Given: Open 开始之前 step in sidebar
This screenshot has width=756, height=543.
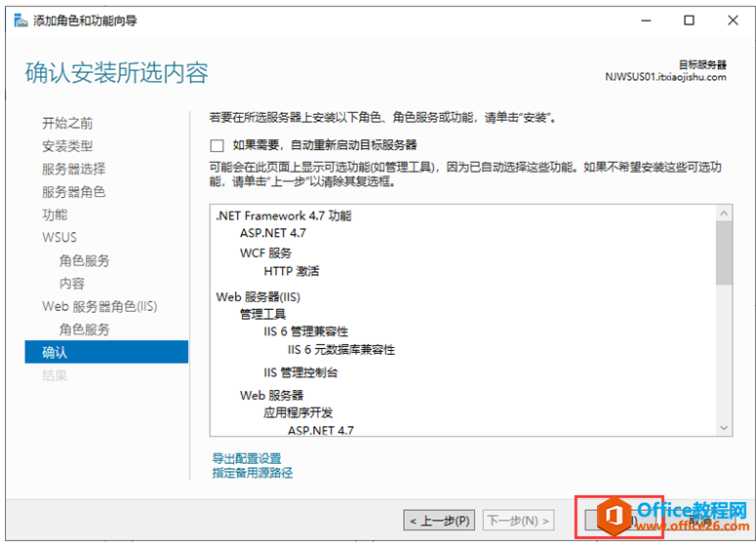Looking at the screenshot, I should point(67,124).
